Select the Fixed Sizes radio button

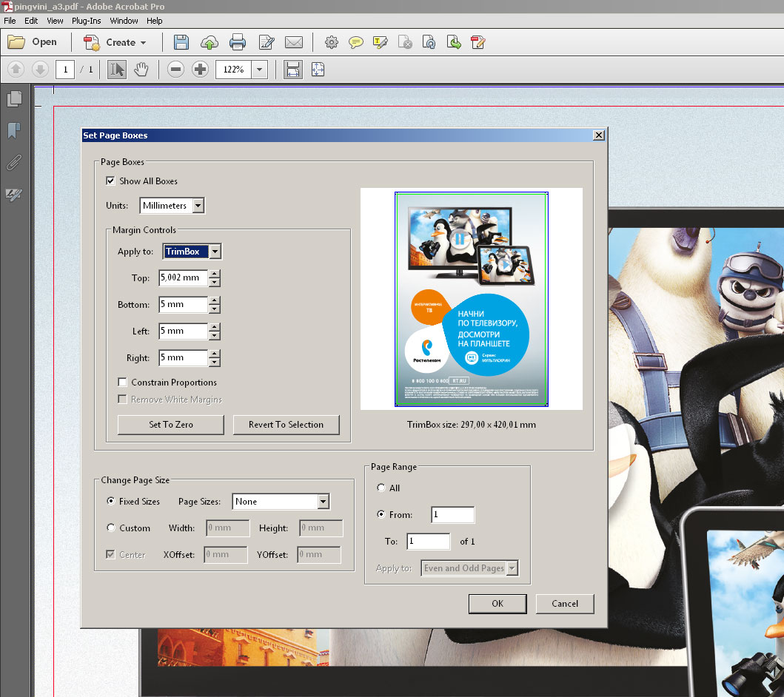point(111,501)
